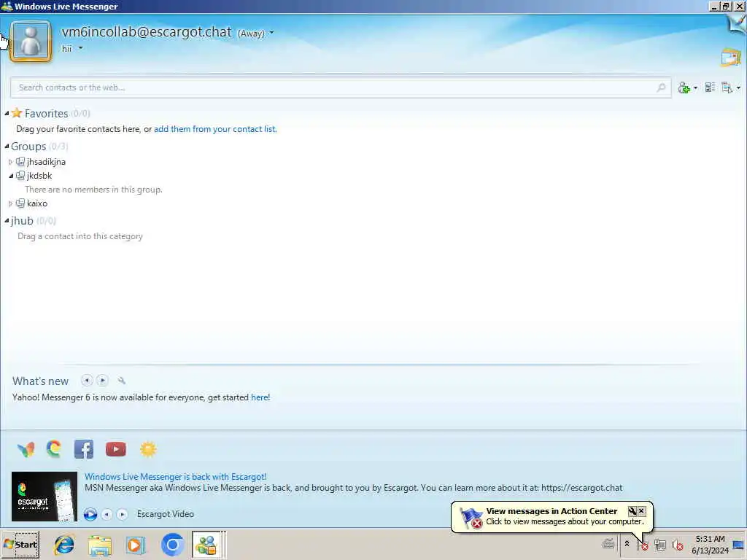
Task: Click the 'here!' Yahoo Messenger link
Action: click(x=260, y=397)
